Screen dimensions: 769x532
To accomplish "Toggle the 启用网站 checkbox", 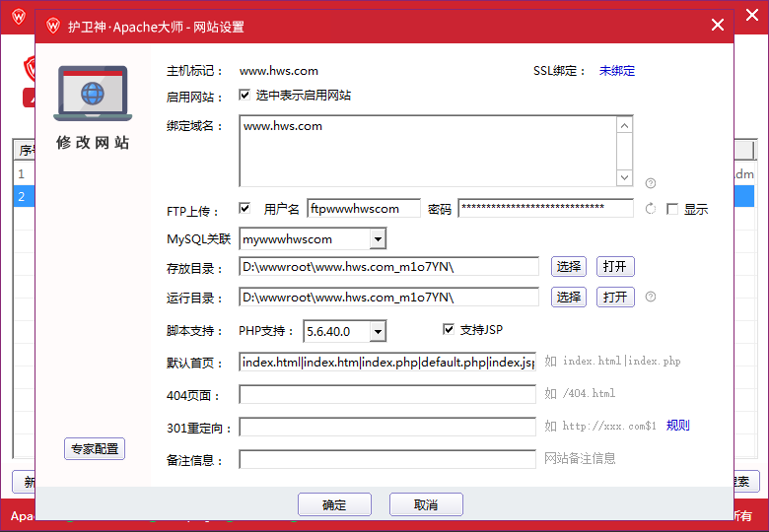I will tap(245, 95).
